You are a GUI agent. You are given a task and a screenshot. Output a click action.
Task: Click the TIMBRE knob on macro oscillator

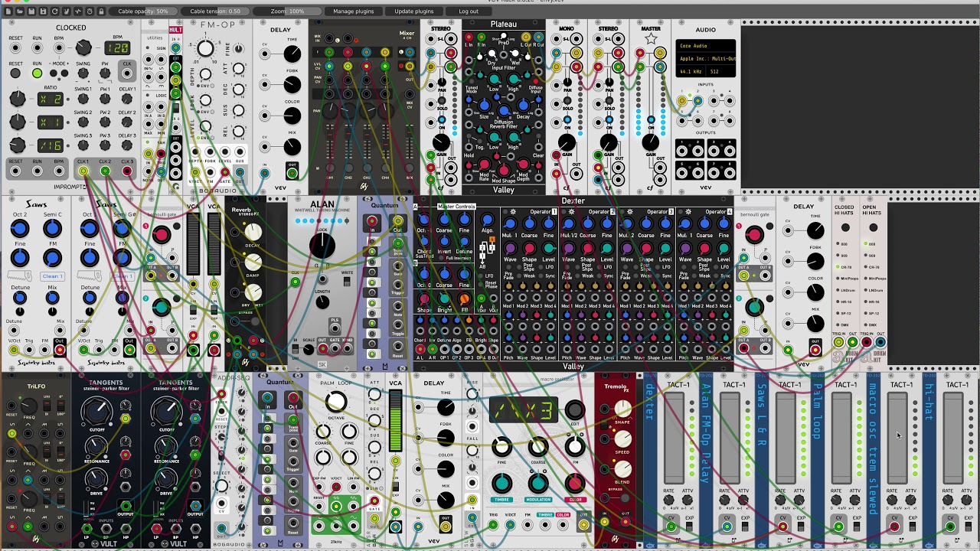[x=501, y=484]
